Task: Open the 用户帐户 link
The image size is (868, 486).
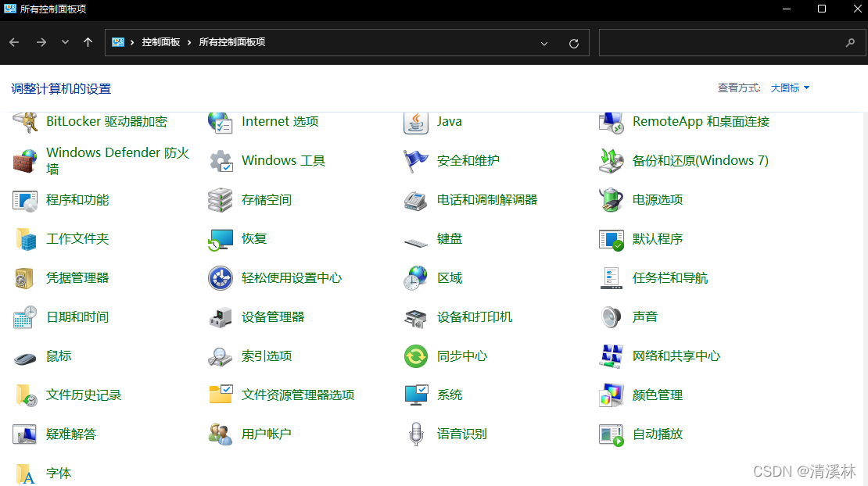Action: [x=267, y=434]
